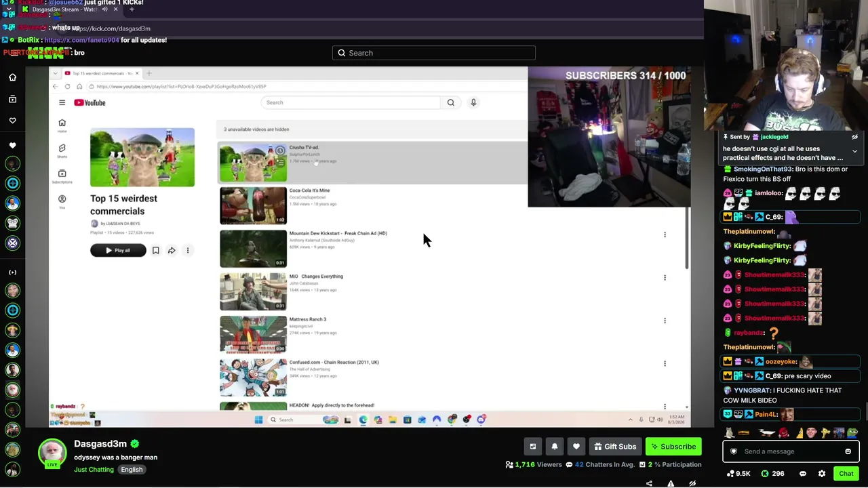The image size is (868, 488).
Task: Click the browser back arrow in the stream
Action: coord(55,87)
